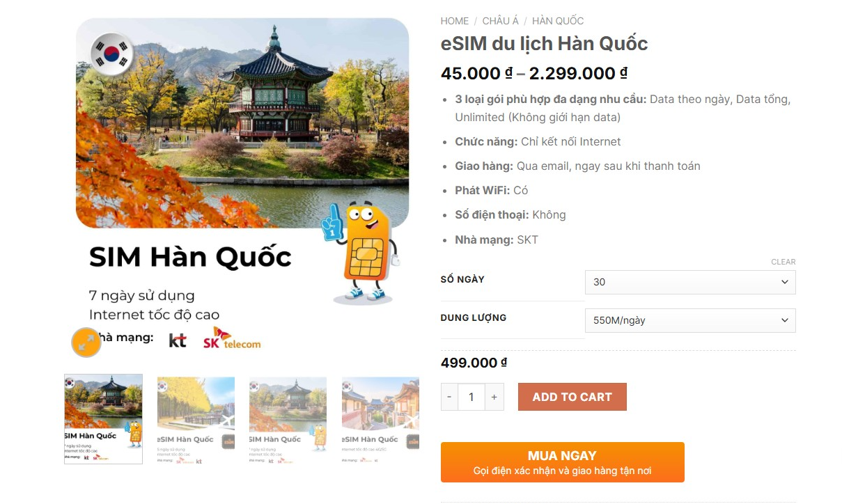Click the orange image zoom expand icon
This screenshot has height=504, width=842.
tap(86, 342)
